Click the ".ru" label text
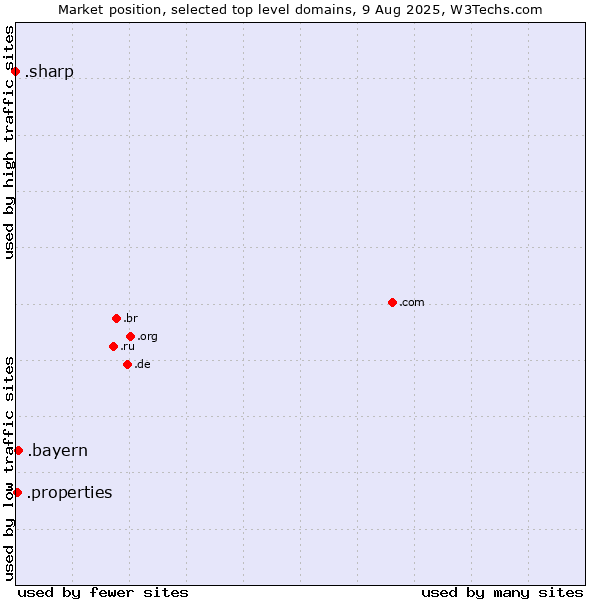The image size is (600, 600). [x=127, y=346]
